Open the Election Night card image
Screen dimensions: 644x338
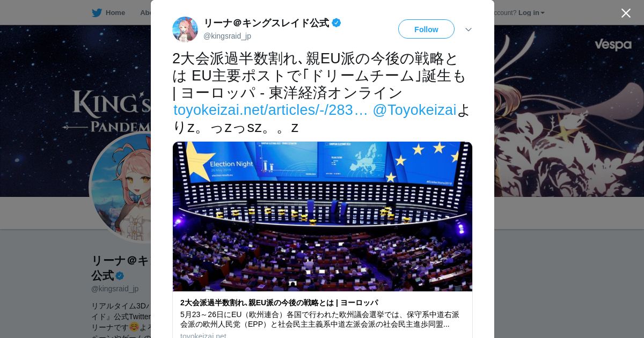(323, 216)
